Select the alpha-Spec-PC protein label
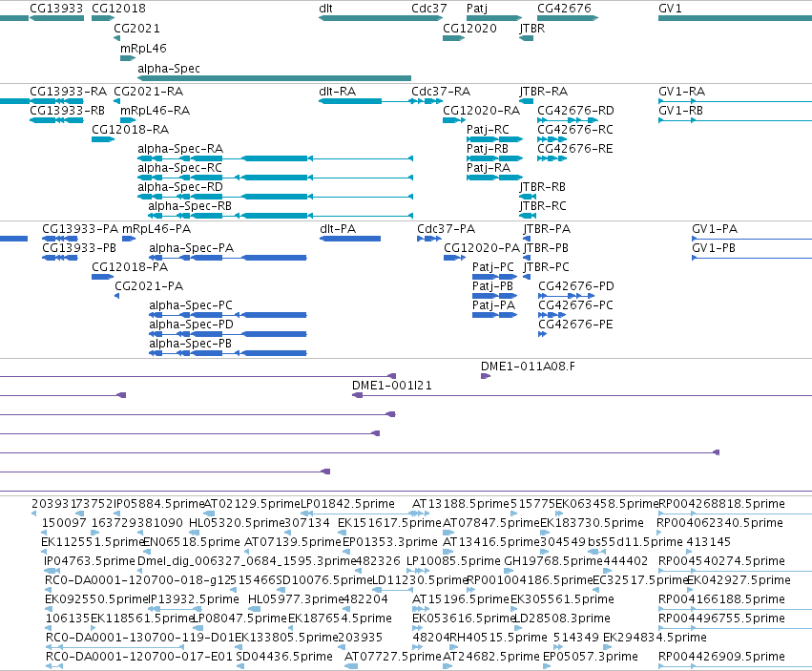 191,305
